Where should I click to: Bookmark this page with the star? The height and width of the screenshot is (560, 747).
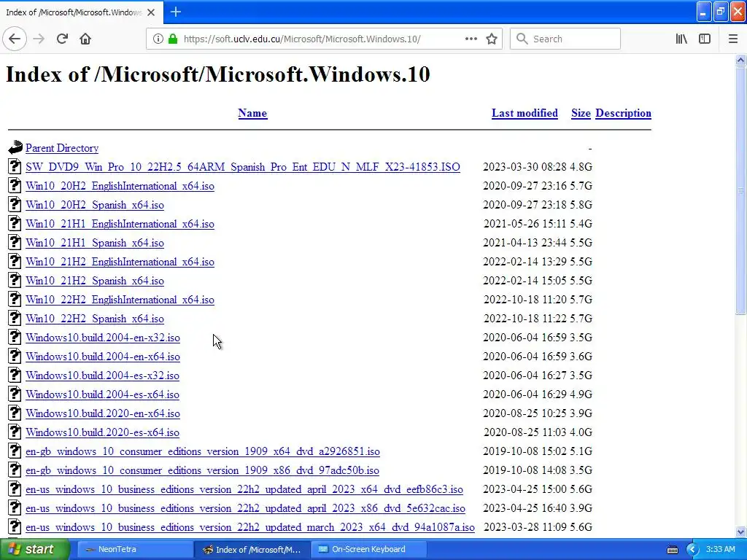pos(492,39)
